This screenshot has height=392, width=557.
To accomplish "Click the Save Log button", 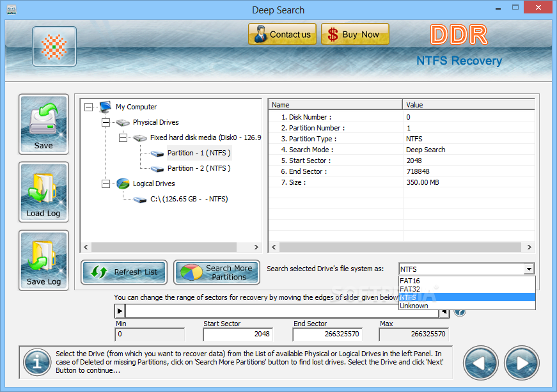I will point(43,260).
